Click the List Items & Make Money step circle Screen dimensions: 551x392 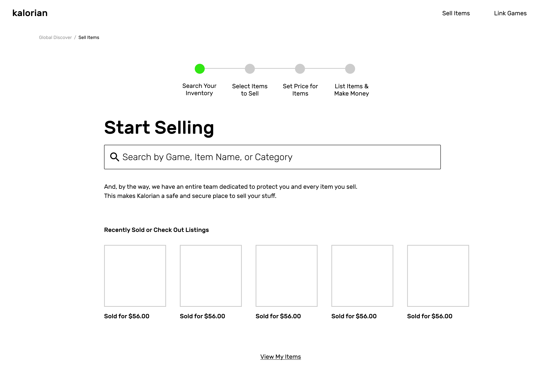tap(350, 69)
